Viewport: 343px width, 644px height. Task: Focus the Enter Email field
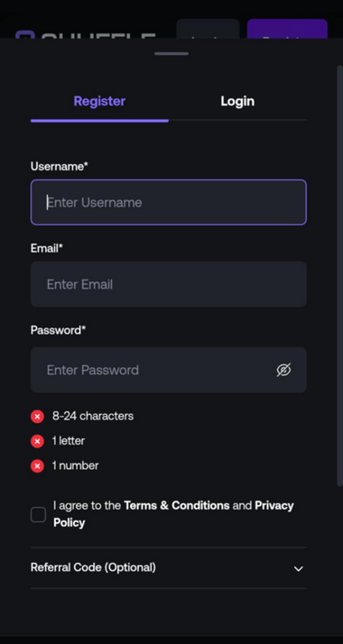(169, 284)
